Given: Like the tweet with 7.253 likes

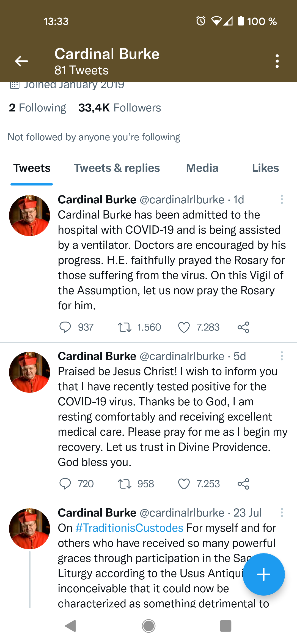Looking at the screenshot, I should 184,484.
